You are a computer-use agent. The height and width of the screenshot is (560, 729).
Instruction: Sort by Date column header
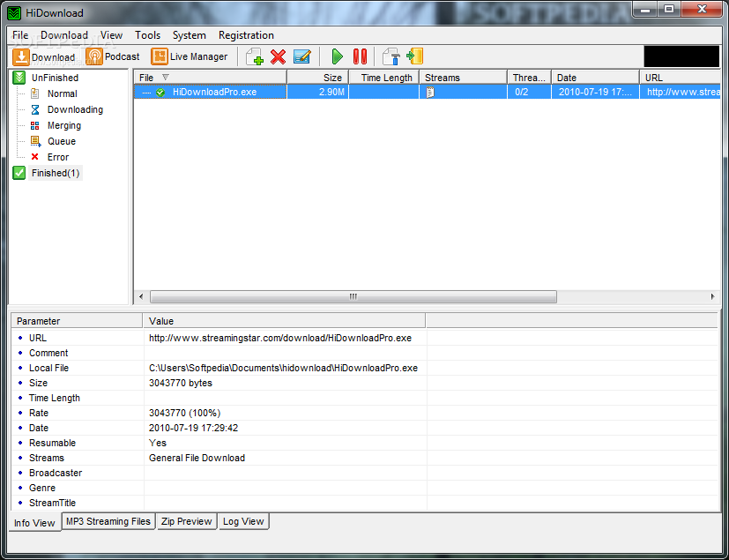[x=595, y=78]
